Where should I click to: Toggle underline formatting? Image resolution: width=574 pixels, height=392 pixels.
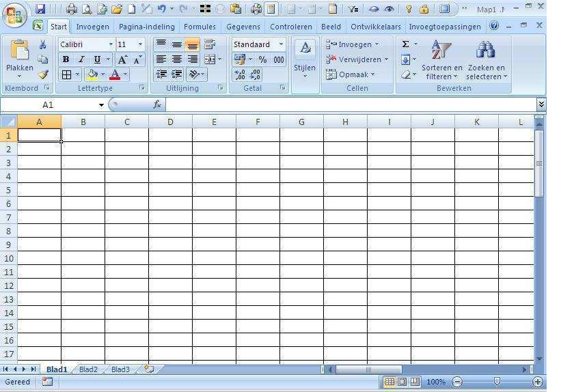coord(97,59)
